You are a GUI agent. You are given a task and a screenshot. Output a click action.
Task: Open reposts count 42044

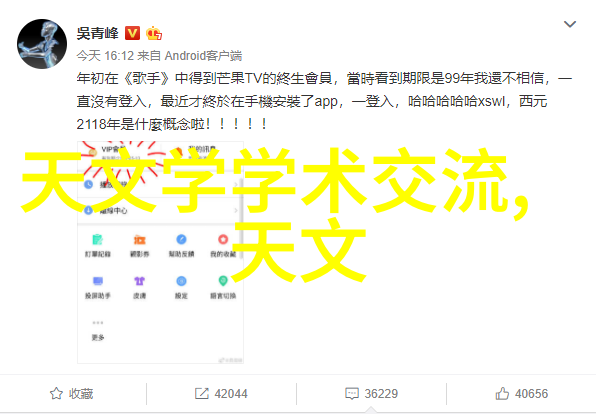pos(231,393)
